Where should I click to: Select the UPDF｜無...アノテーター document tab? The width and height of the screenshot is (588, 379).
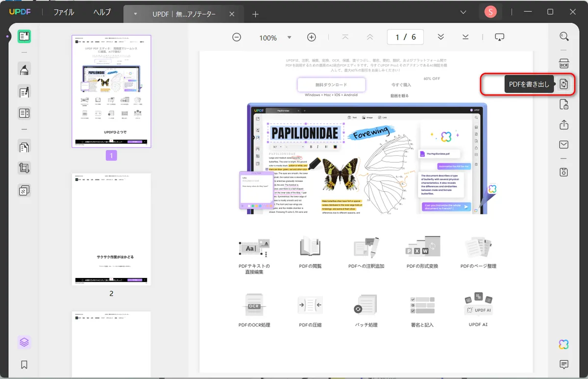pyautogui.click(x=183, y=14)
